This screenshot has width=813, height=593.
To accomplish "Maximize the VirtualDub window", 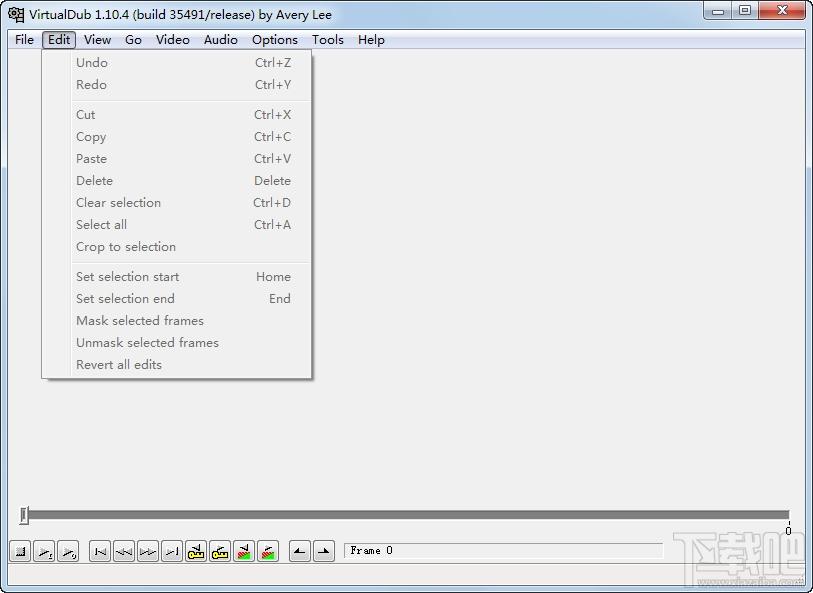I will [x=745, y=10].
